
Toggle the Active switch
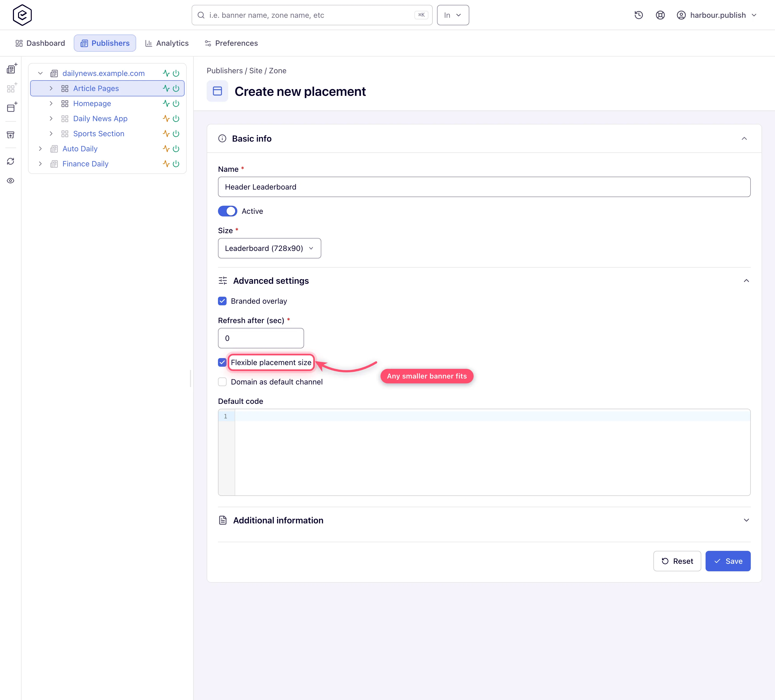[x=228, y=211]
